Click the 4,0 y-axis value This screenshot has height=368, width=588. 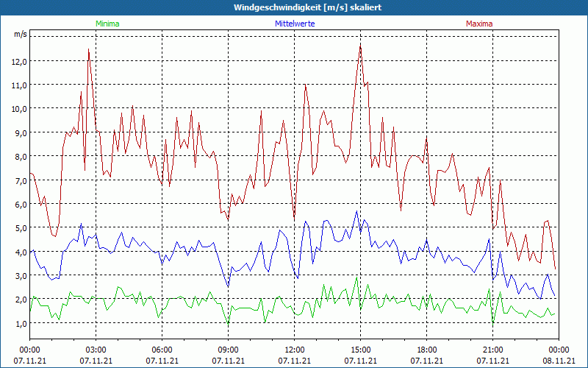coord(21,252)
